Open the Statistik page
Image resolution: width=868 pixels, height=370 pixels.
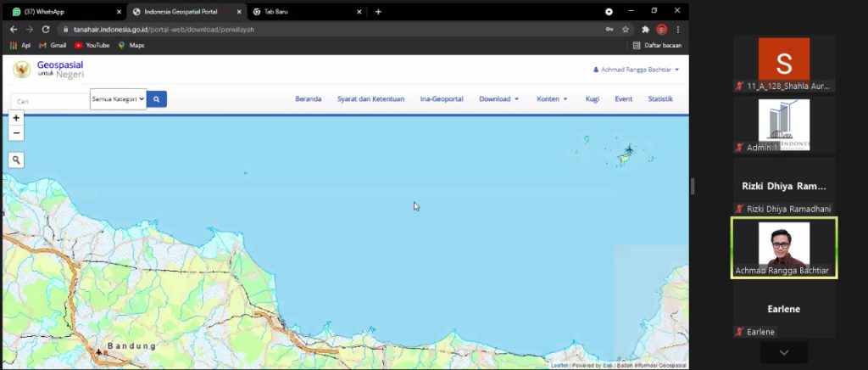(660, 99)
